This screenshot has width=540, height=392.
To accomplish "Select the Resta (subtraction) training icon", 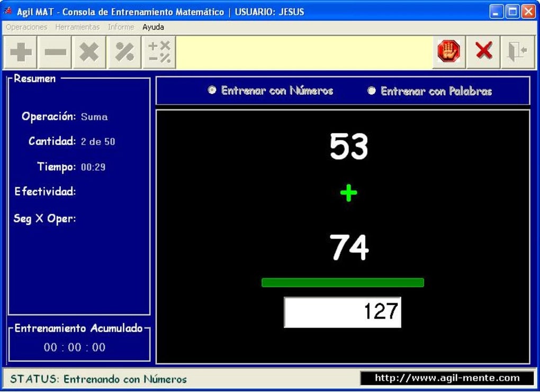I will 55,51.
